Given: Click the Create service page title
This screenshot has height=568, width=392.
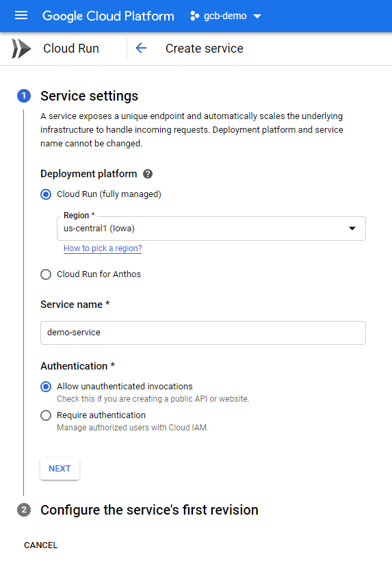Looking at the screenshot, I should 205,48.
